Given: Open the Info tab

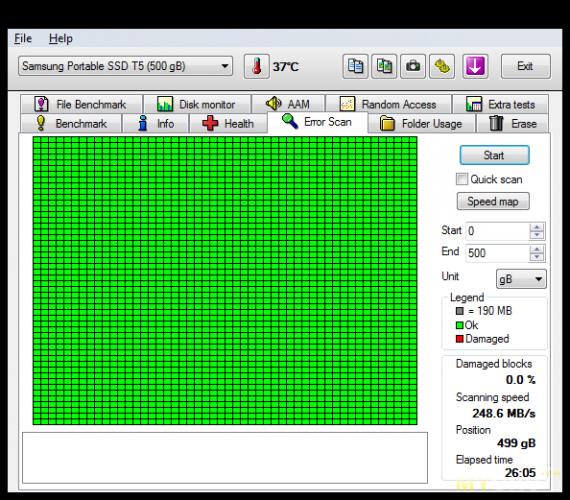Looking at the screenshot, I should pos(156,124).
